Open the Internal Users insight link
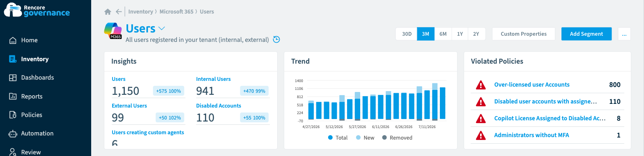This screenshot has width=644, height=156. (214, 79)
